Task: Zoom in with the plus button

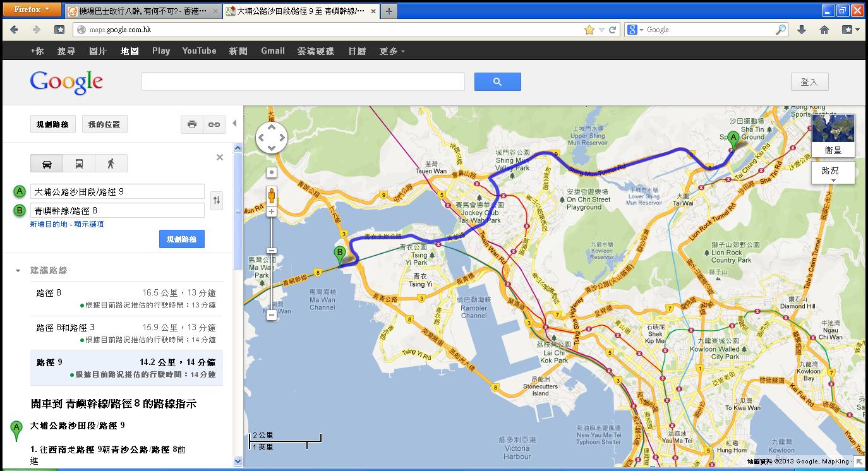Action: (x=272, y=212)
